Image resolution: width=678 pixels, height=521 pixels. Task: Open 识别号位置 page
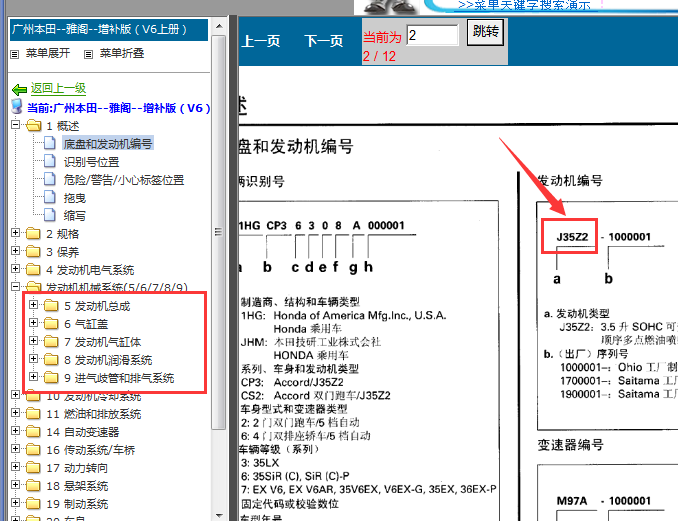[91, 162]
